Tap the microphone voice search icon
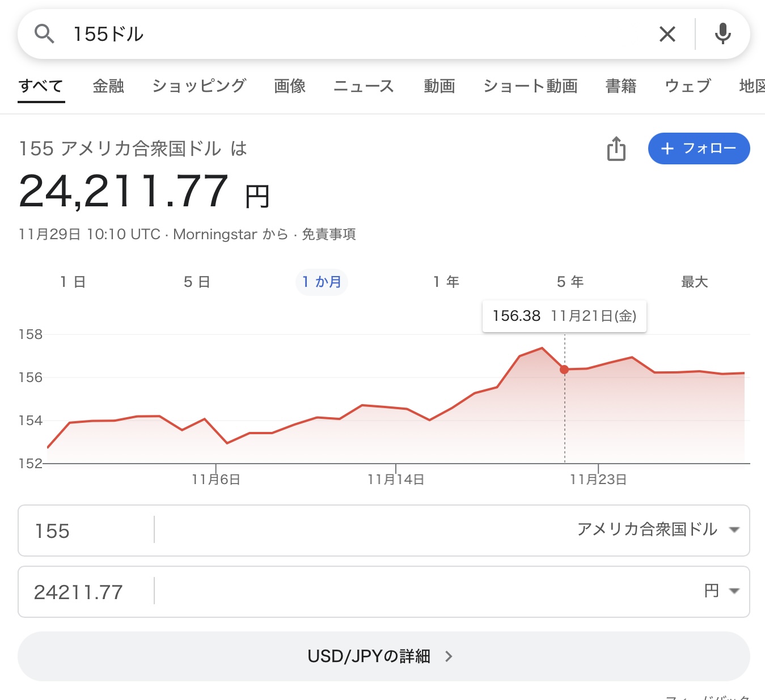The height and width of the screenshot is (700, 765). [x=722, y=34]
